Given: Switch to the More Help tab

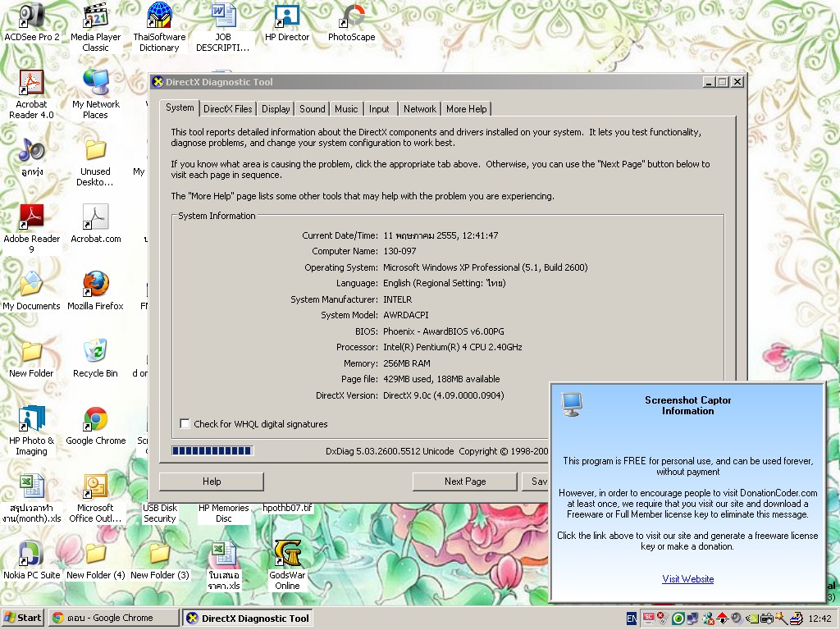Looking at the screenshot, I should click(x=467, y=109).
